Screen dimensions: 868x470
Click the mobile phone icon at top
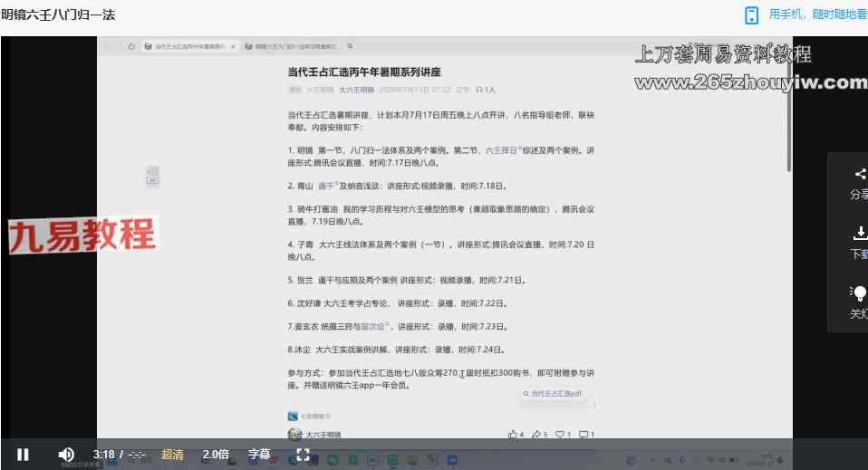pyautogui.click(x=751, y=15)
